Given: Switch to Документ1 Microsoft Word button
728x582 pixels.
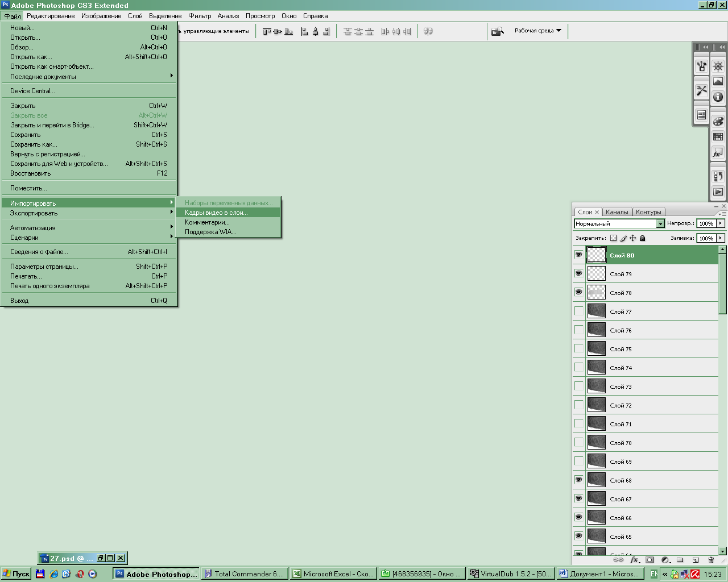Looking at the screenshot, I should point(599,574).
